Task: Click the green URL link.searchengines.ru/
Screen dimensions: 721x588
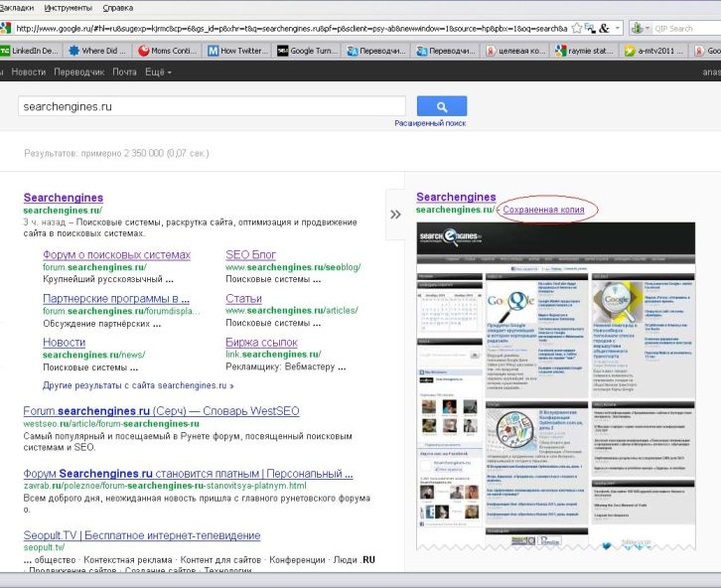Action: [273, 355]
